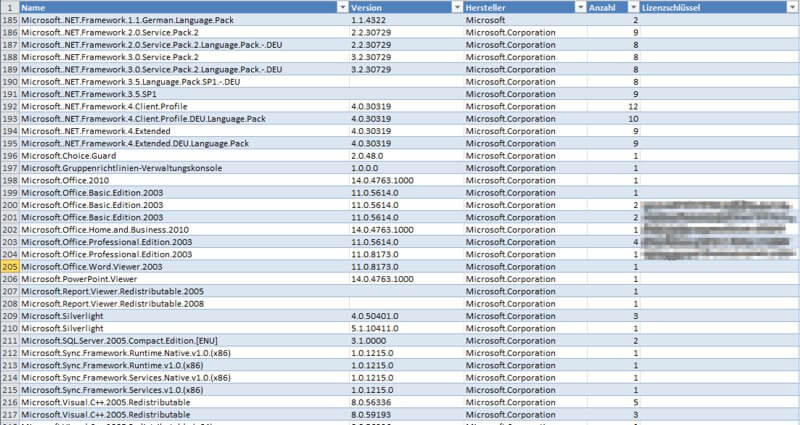Click the Anzahl value 12 in row 192
The height and width of the screenshot is (425, 800).
click(x=613, y=107)
